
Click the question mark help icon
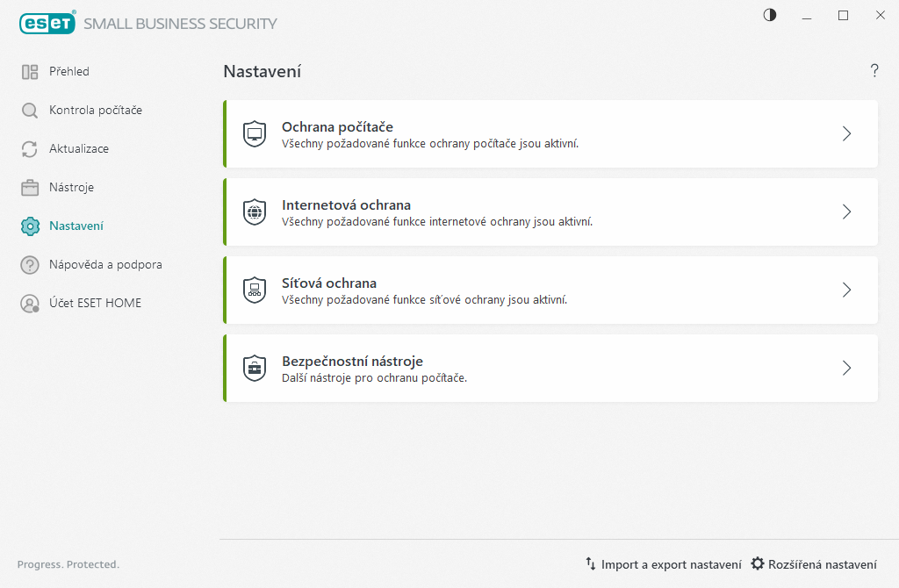874,71
